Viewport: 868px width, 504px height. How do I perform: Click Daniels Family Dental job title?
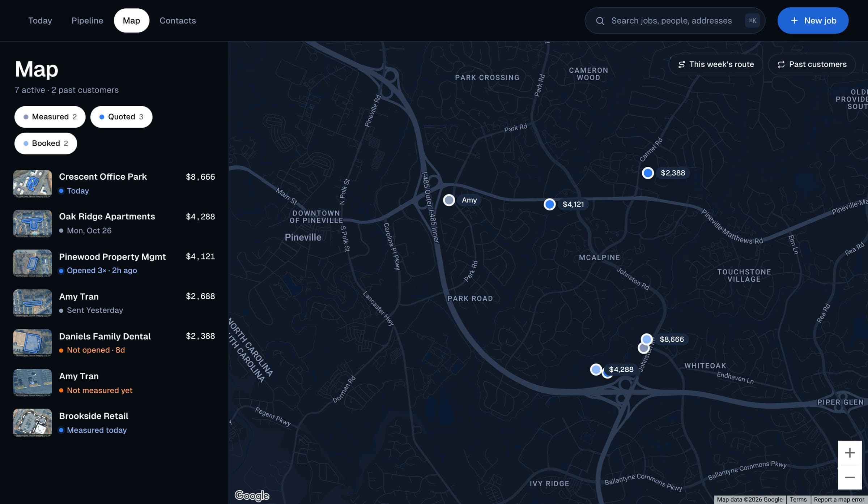pos(105,336)
